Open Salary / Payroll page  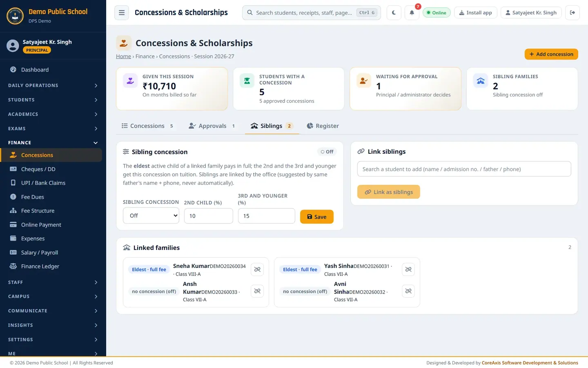click(51, 253)
